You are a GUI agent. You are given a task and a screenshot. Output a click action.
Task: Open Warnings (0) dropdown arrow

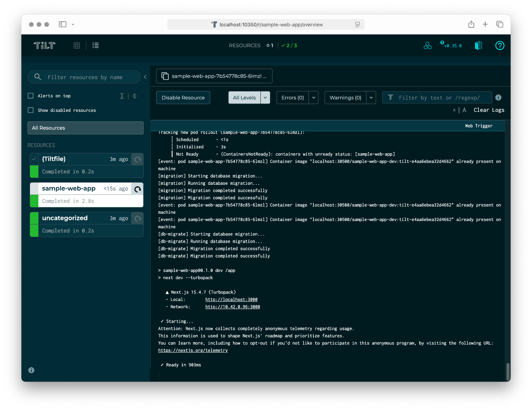[371, 98]
